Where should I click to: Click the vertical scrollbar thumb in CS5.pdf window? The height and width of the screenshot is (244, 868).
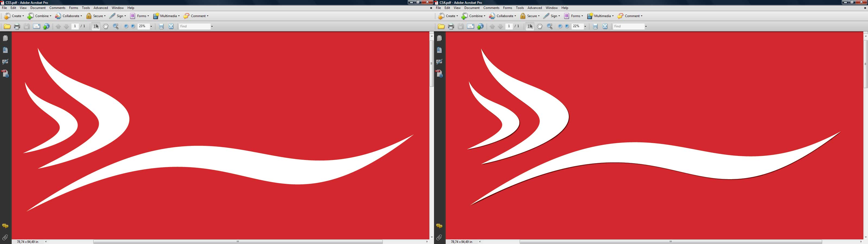(x=432, y=64)
